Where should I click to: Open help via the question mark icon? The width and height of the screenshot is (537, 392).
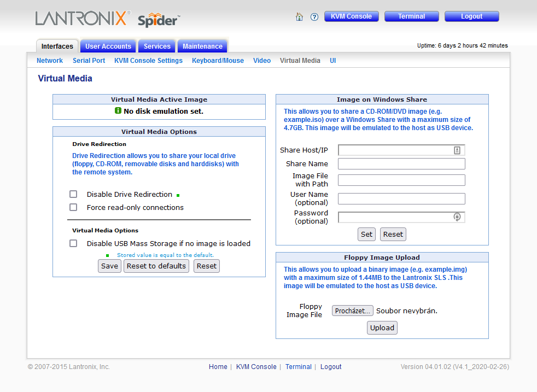click(x=314, y=17)
